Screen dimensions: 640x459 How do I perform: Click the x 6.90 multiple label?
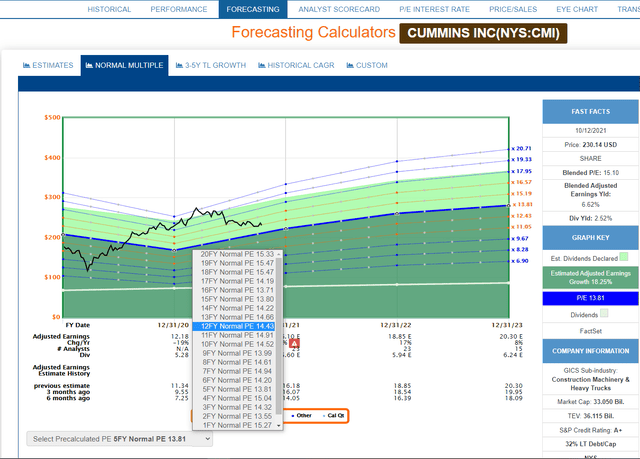(x=520, y=261)
